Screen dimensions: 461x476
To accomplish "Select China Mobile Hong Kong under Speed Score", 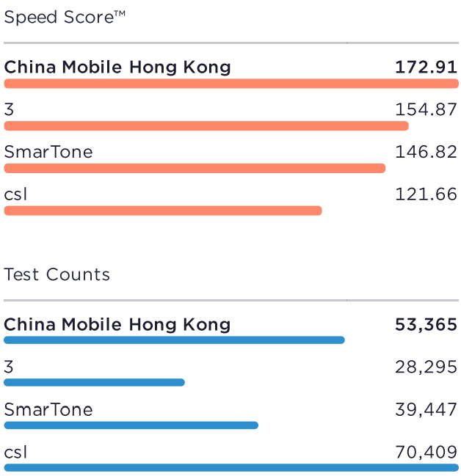I will (x=117, y=67).
